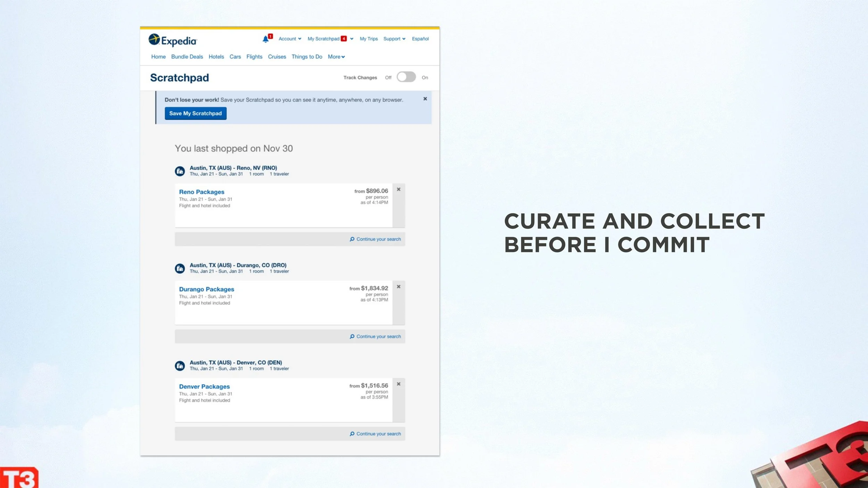Click the Austin, TX (AUS) - Reno, NV (RNO) heading
The width and height of the screenshot is (868, 488).
click(x=233, y=168)
